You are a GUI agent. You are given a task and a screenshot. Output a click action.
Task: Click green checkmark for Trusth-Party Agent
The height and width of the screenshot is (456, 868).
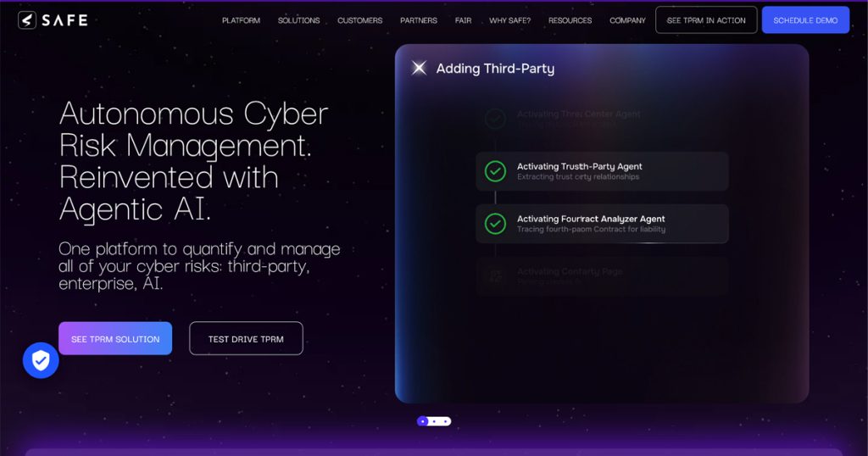click(x=495, y=171)
